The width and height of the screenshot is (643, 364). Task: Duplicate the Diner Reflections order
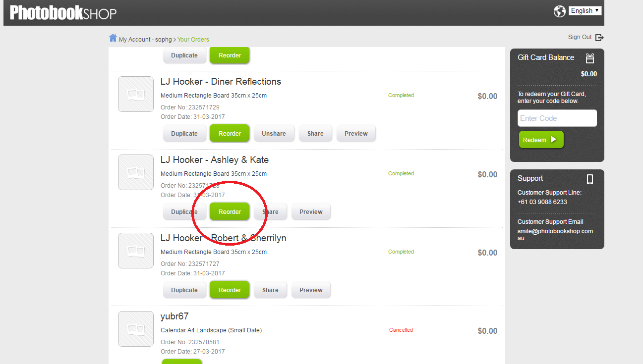click(184, 133)
